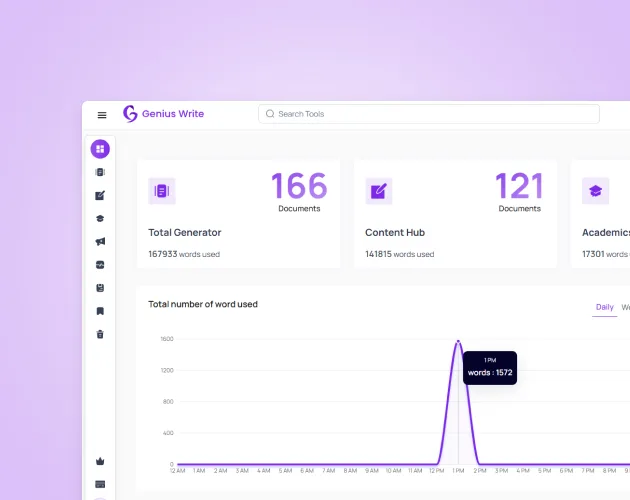Click the Academics card cap icon
Viewport: 630px width, 500px height.
(595, 191)
